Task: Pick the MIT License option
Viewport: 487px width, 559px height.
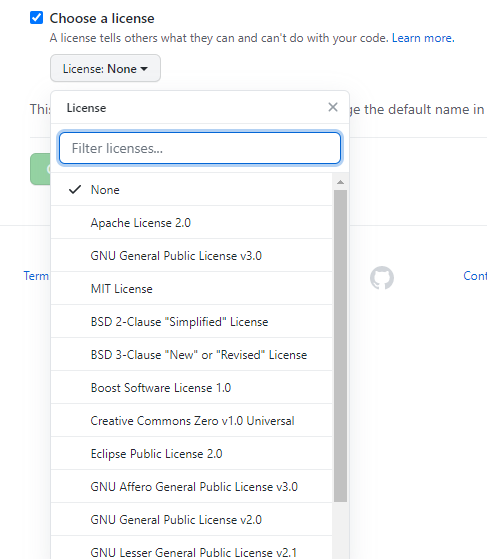Action: 191,289
